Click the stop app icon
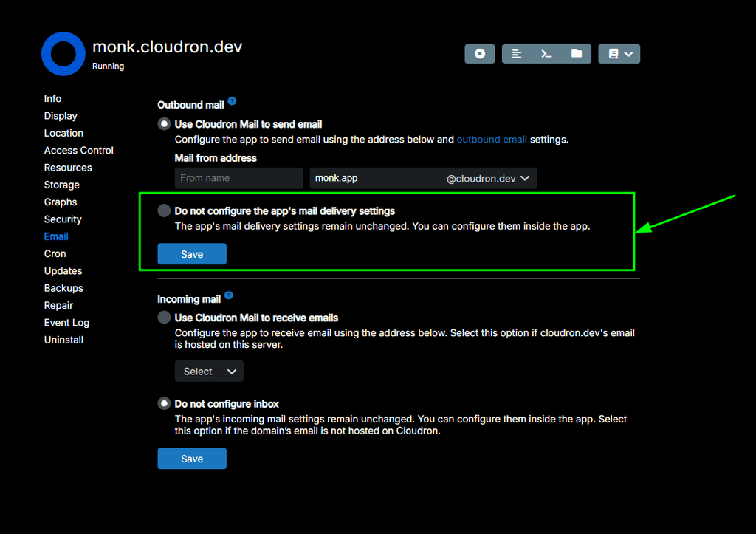This screenshot has width=756, height=534. (x=480, y=54)
